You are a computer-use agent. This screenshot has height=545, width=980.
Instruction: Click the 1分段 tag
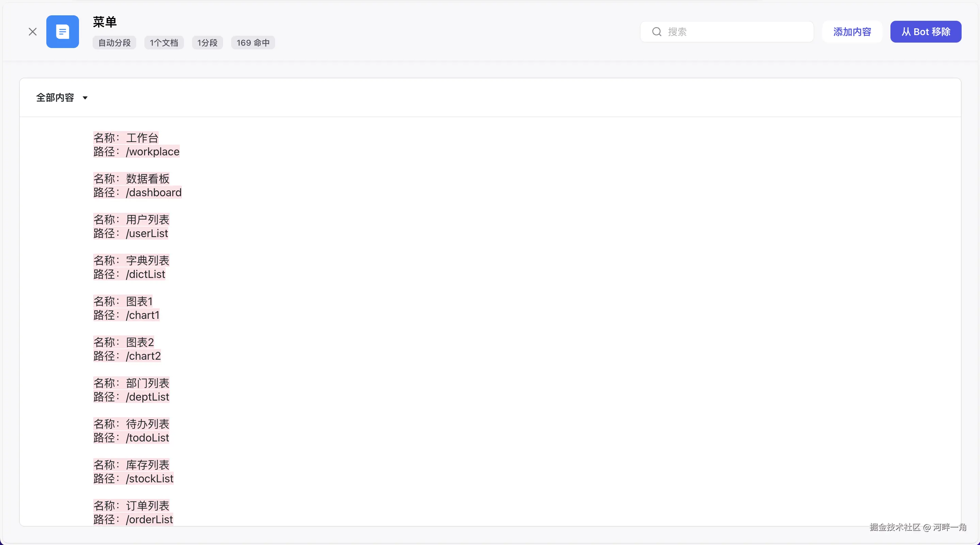click(207, 43)
